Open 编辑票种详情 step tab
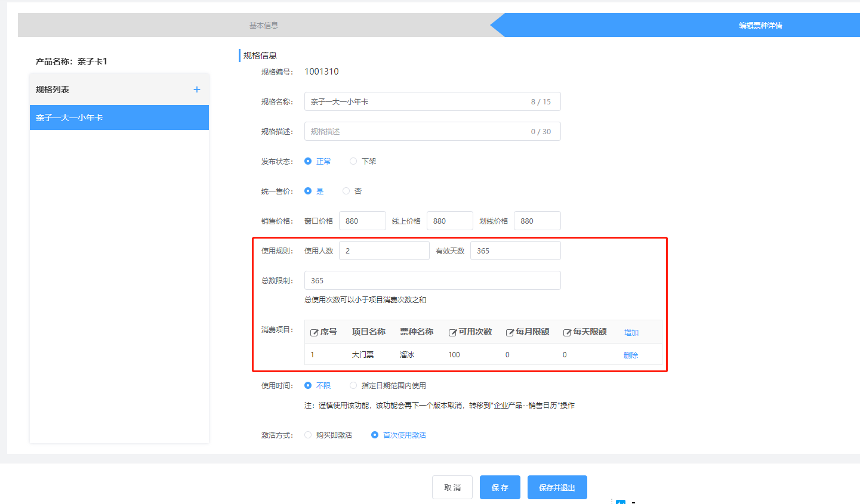The height and width of the screenshot is (504, 860). coord(760,25)
